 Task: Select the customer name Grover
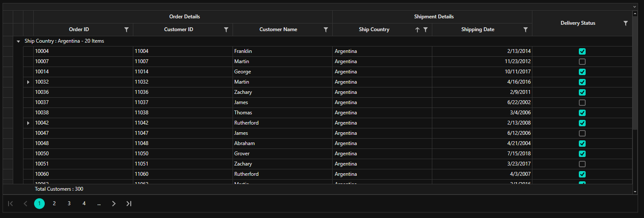[x=283, y=154]
